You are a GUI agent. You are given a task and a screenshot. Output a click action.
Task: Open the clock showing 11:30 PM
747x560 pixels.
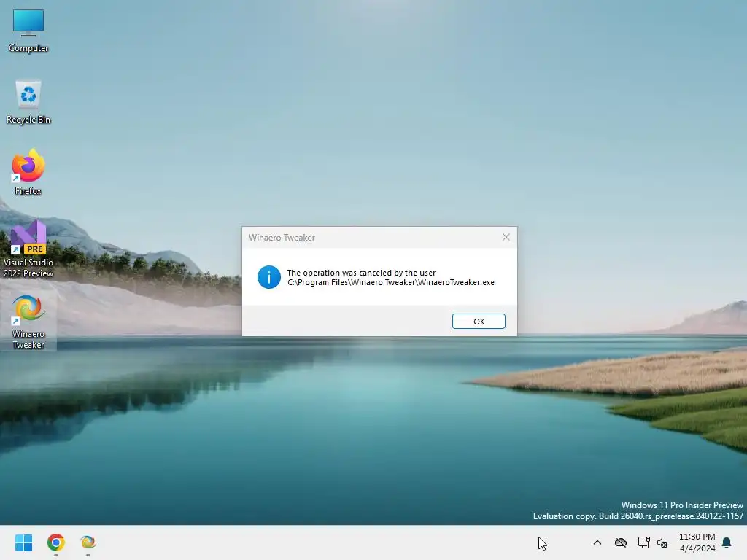(x=697, y=542)
